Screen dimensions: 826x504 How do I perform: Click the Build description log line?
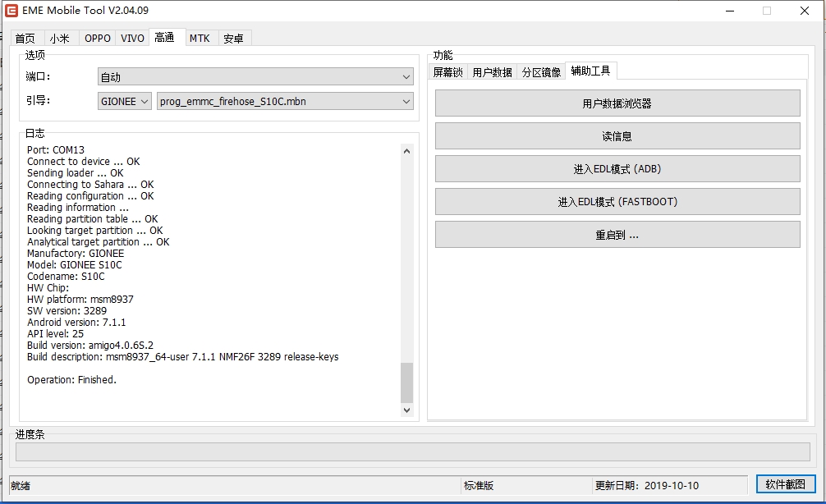click(183, 357)
